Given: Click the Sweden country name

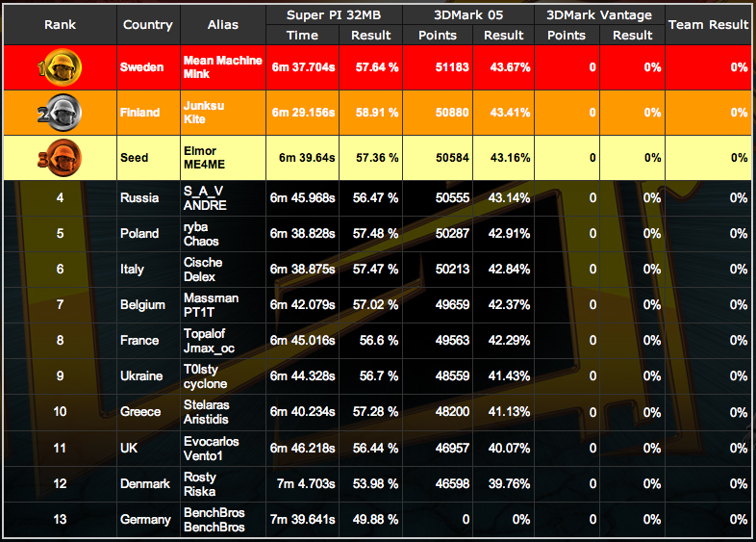Looking at the screenshot, I should (141, 67).
